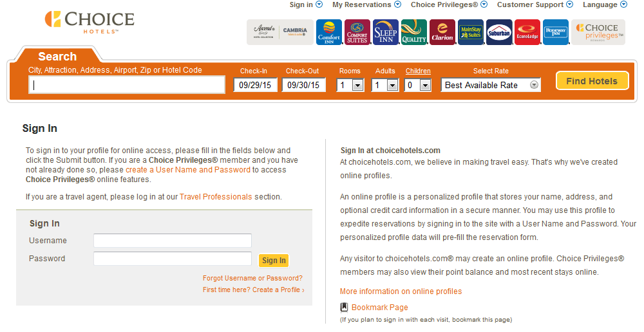Open the Children count dropdown
The image size is (644, 332).
tap(418, 85)
